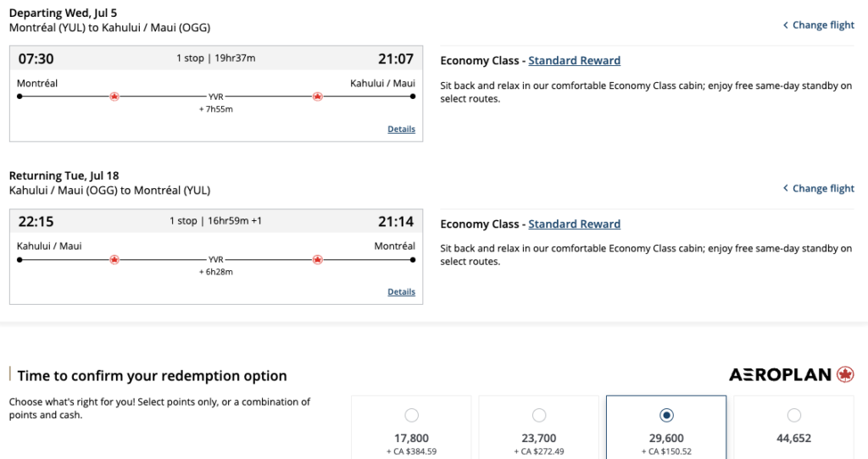Select 17,800 points plus CA $384.59 option
868x459 pixels.
coord(411,416)
